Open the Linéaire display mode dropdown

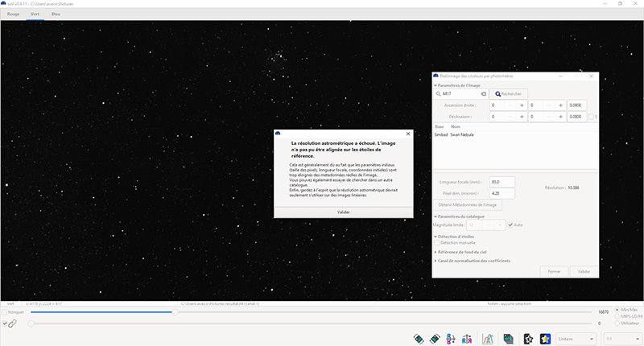(576, 339)
